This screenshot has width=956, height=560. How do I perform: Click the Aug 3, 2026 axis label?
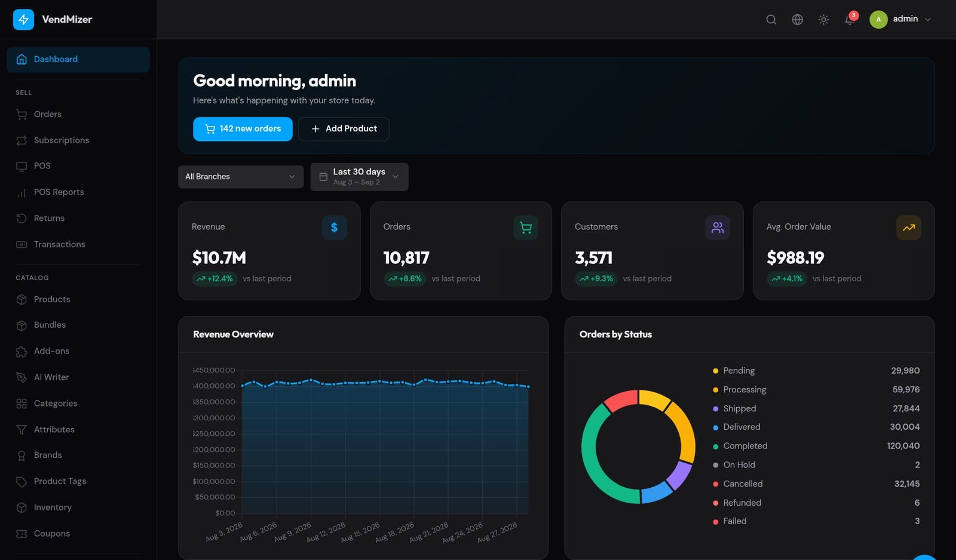coord(224,531)
